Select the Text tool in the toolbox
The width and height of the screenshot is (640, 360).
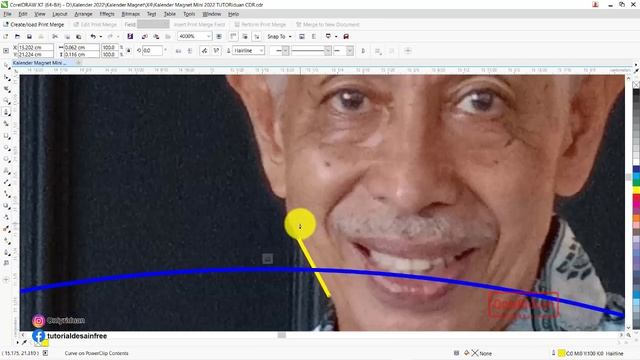(x=7, y=171)
